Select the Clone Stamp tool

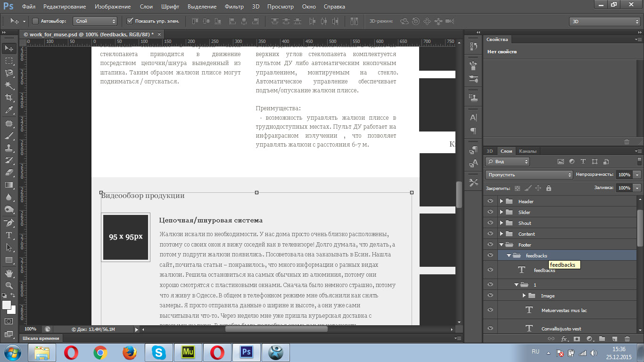9,148
